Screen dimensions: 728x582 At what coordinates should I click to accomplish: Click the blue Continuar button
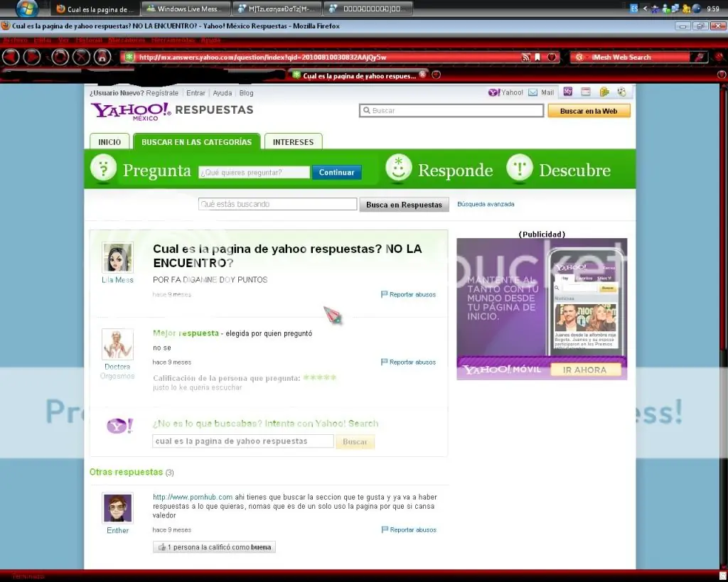336,172
